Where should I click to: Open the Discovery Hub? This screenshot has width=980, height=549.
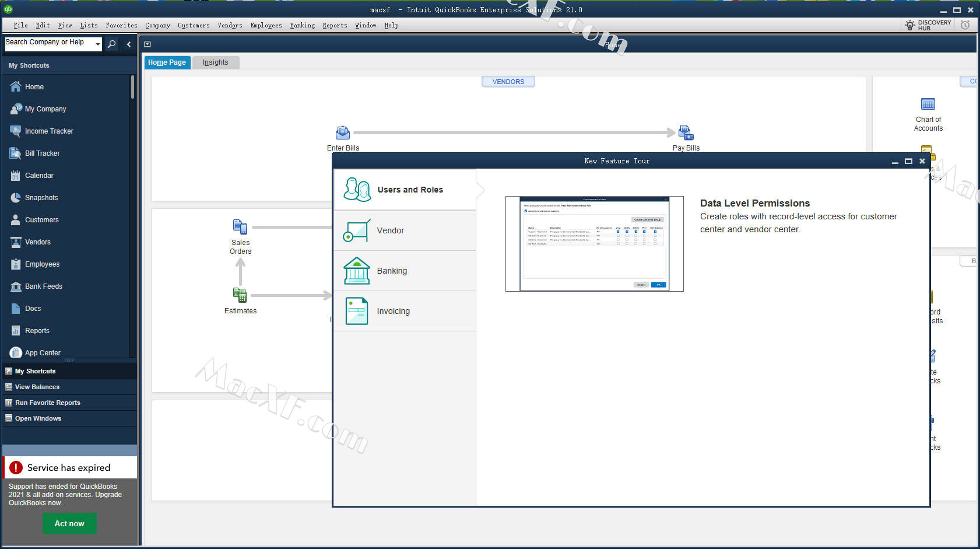tap(928, 25)
